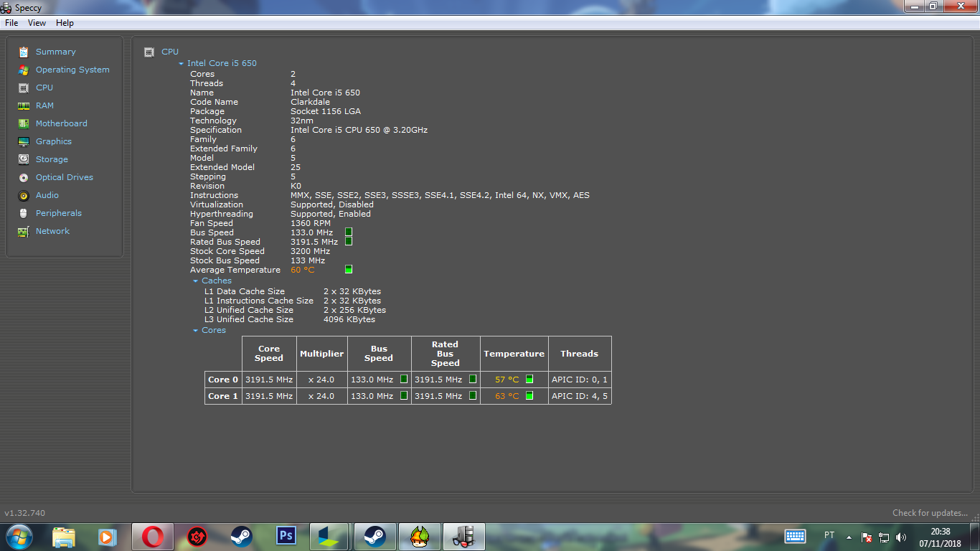The height and width of the screenshot is (551, 980).
Task: Click the APIC ID: 0, 1 cell
Action: (580, 380)
